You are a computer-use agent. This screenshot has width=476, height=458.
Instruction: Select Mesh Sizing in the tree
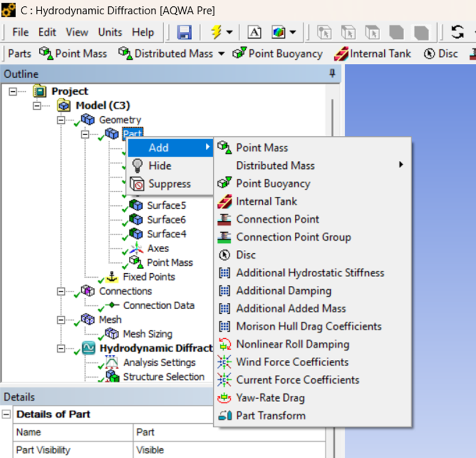[x=148, y=334]
